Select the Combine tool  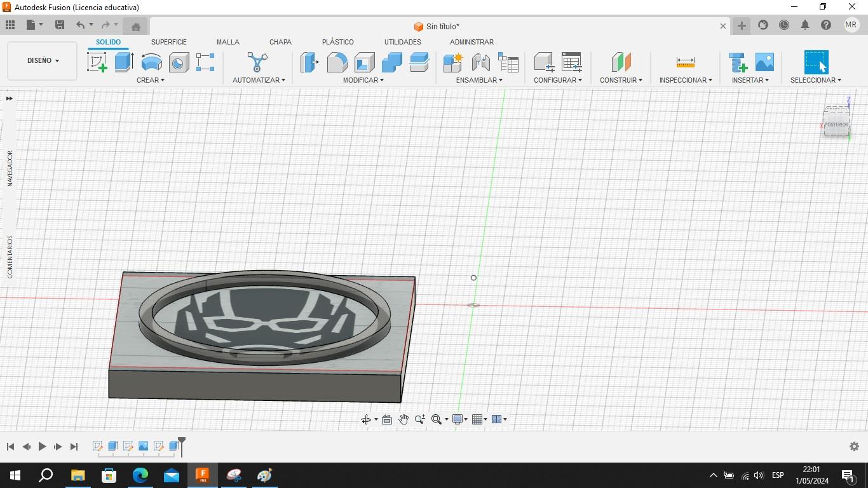[391, 62]
